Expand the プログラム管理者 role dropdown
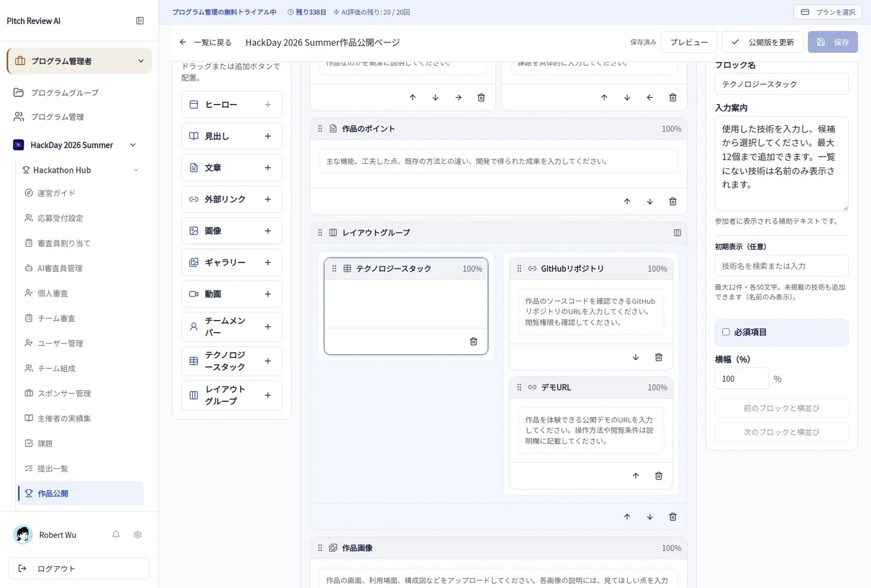The image size is (871, 588). (79, 61)
